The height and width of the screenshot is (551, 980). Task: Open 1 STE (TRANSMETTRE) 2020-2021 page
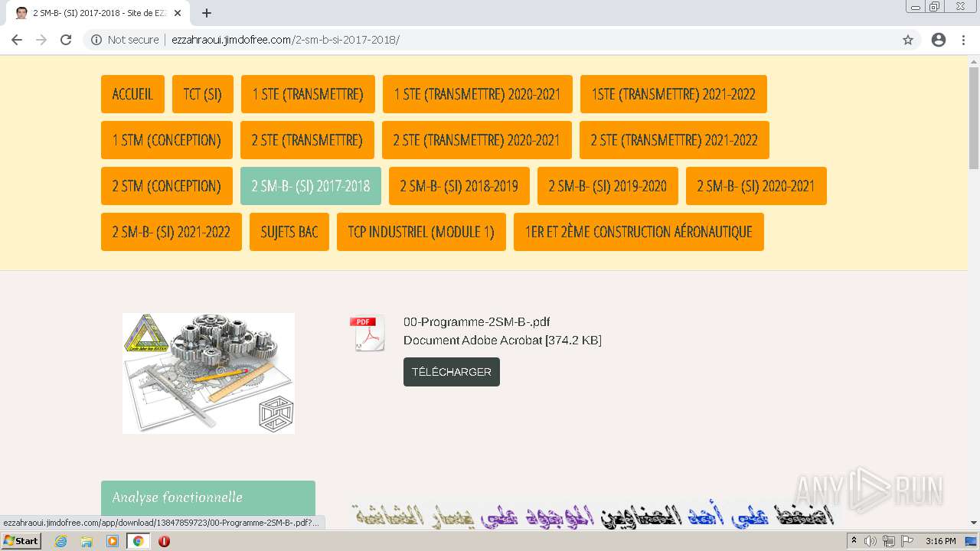pyautogui.click(x=478, y=94)
